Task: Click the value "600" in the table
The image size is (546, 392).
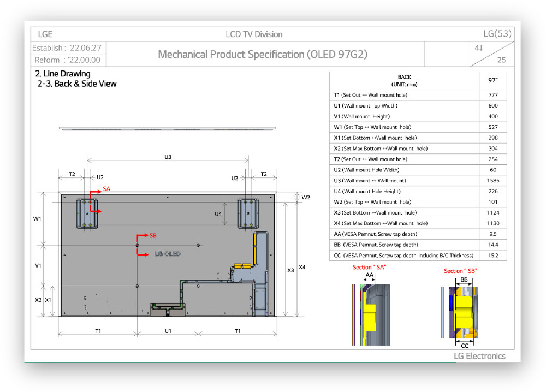Action: click(492, 106)
